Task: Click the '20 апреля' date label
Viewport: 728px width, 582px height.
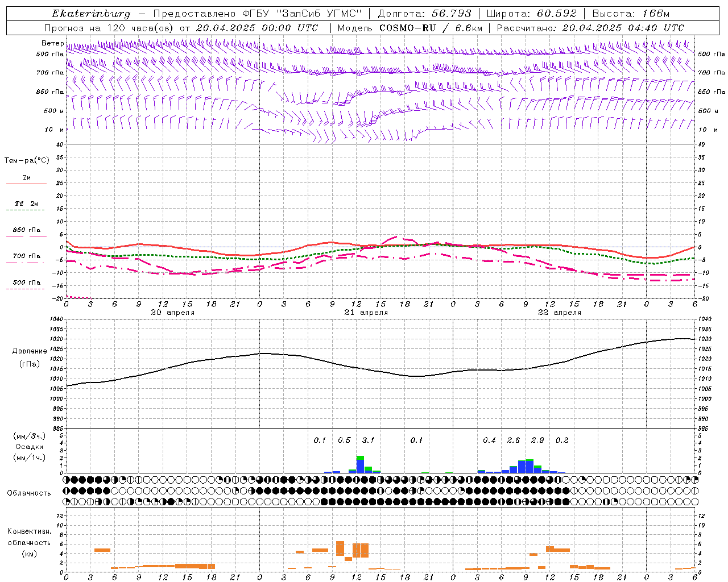Action: [172, 312]
